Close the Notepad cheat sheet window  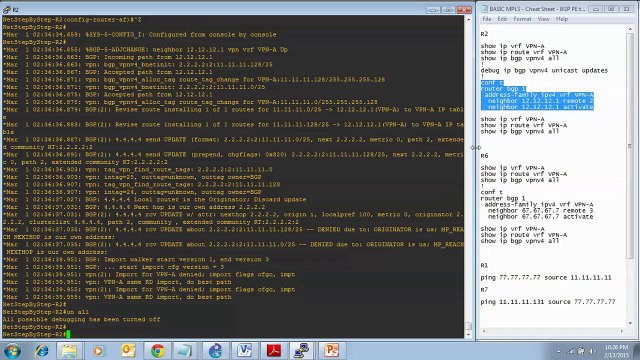click(x=627, y=9)
